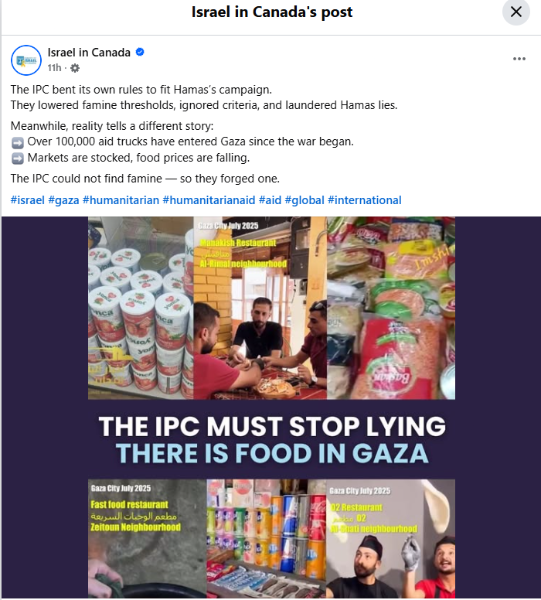Image resolution: width=541 pixels, height=600 pixels.
Task: Open the #humanitarianaid hashtag link
Action: 209,200
